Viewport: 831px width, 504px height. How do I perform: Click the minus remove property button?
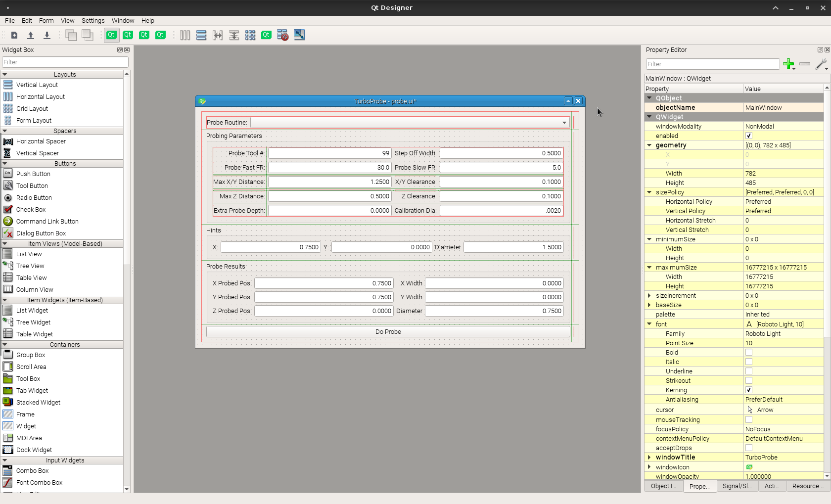[x=805, y=64]
